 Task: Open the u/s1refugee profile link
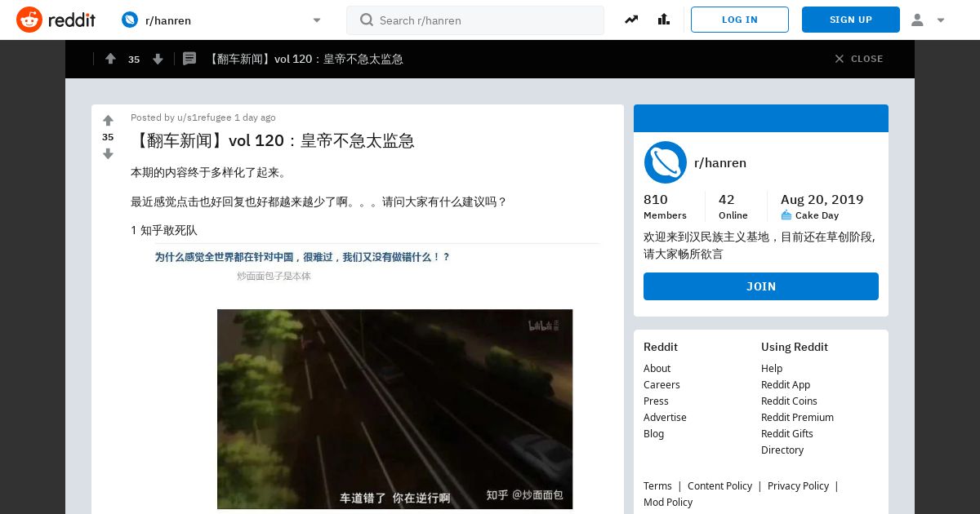pyautogui.click(x=204, y=117)
